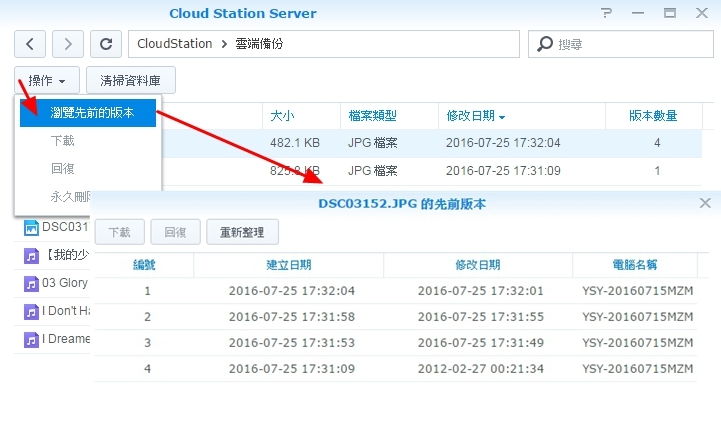Click 雲端備份 in the path breadcrumb
This screenshot has height=423, width=721.
pos(262,44)
